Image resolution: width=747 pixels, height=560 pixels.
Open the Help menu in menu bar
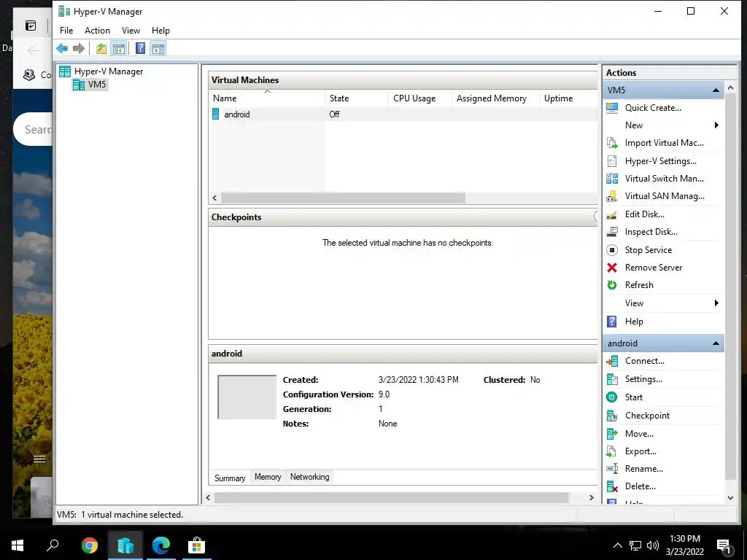click(x=160, y=31)
